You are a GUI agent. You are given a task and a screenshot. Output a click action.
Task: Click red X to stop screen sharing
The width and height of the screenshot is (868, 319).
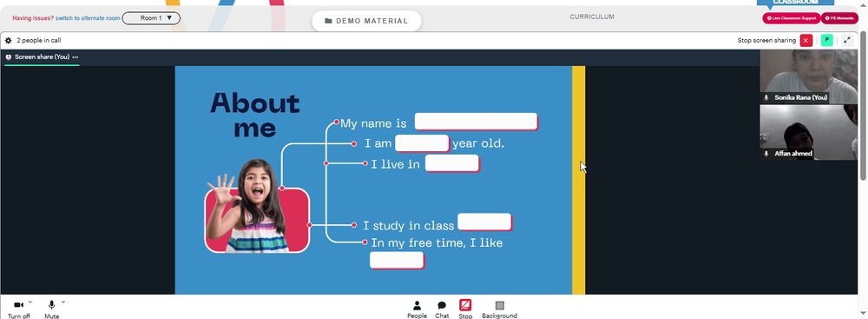[x=806, y=41]
